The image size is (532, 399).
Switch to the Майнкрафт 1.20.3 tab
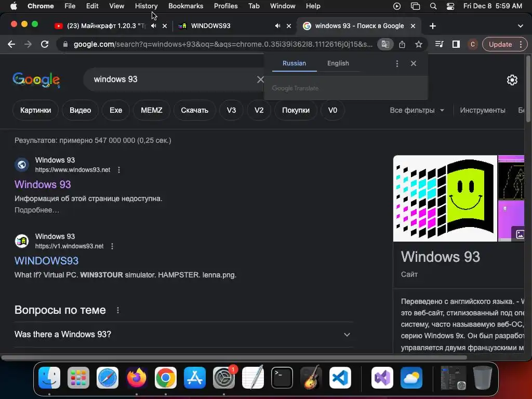(106, 26)
